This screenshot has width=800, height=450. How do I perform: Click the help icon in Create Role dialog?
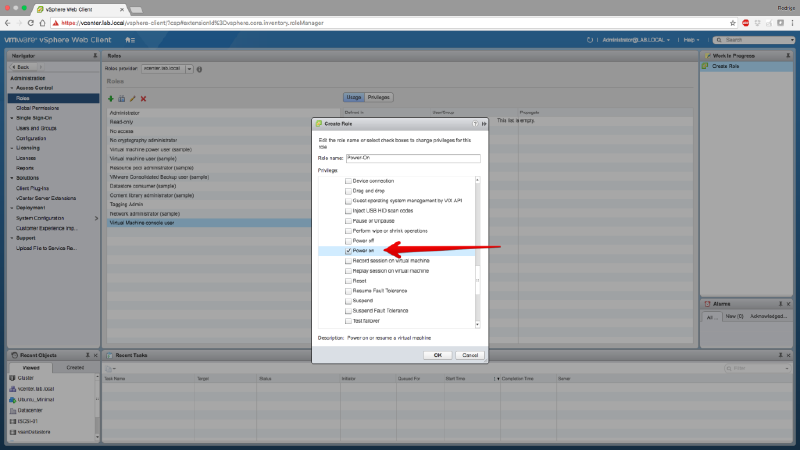[475, 123]
